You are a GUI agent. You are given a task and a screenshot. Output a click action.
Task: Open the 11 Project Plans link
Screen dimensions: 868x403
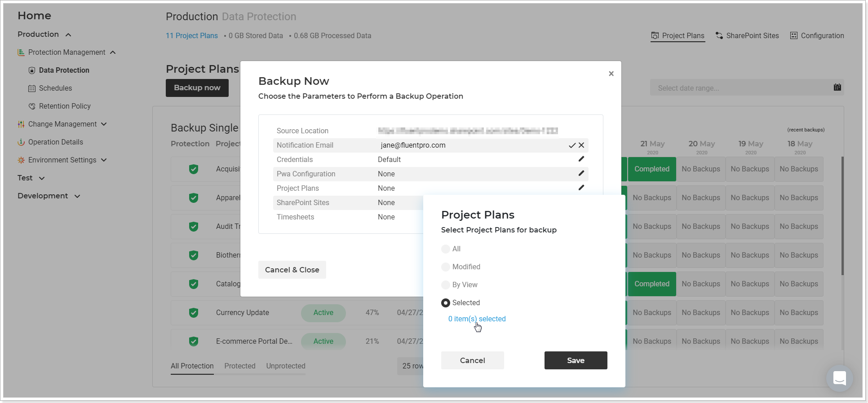pyautogui.click(x=192, y=36)
